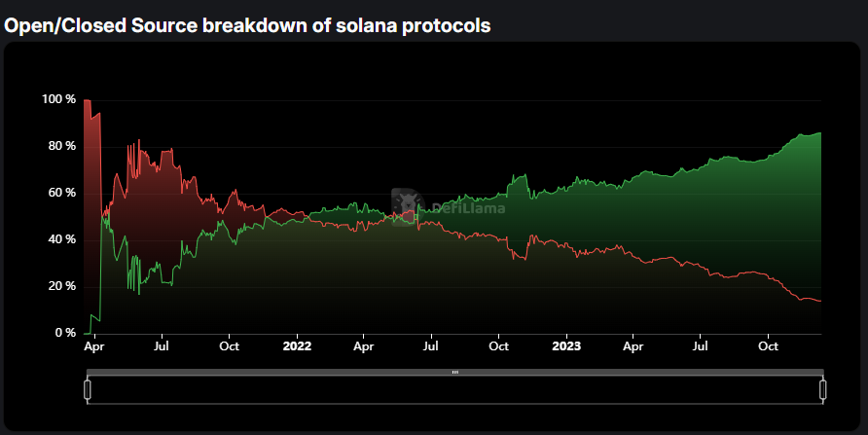
Task: Grab the left handle of the range selector
Action: click(x=88, y=390)
